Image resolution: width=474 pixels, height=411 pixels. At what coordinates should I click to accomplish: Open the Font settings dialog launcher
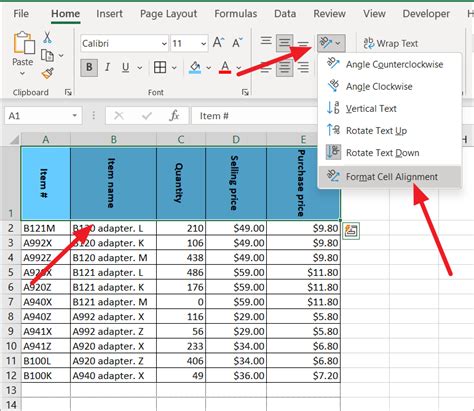click(245, 92)
